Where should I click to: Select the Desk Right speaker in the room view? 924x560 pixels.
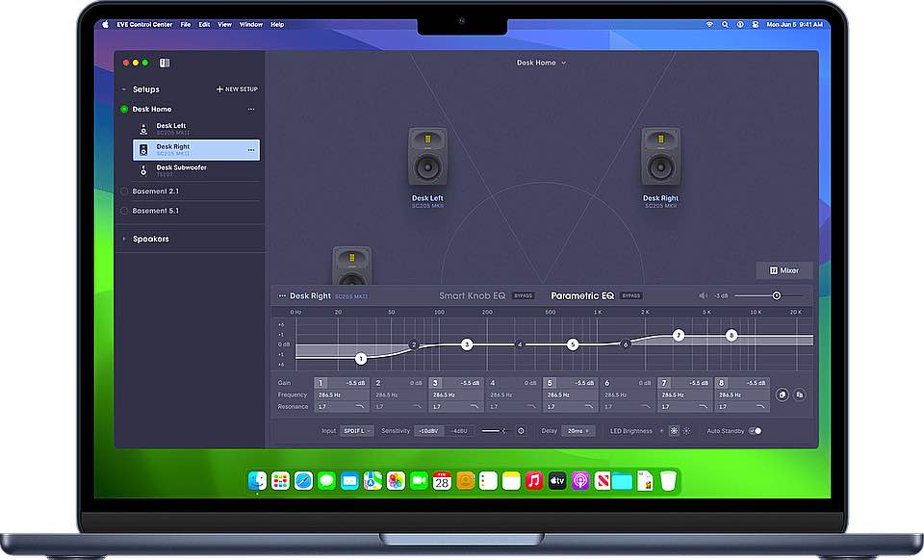tap(660, 157)
